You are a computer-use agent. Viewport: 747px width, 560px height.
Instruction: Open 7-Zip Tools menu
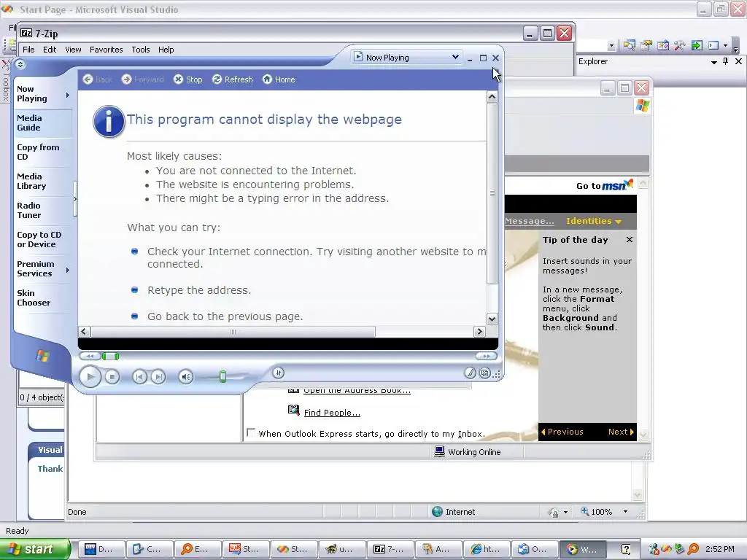click(x=141, y=50)
